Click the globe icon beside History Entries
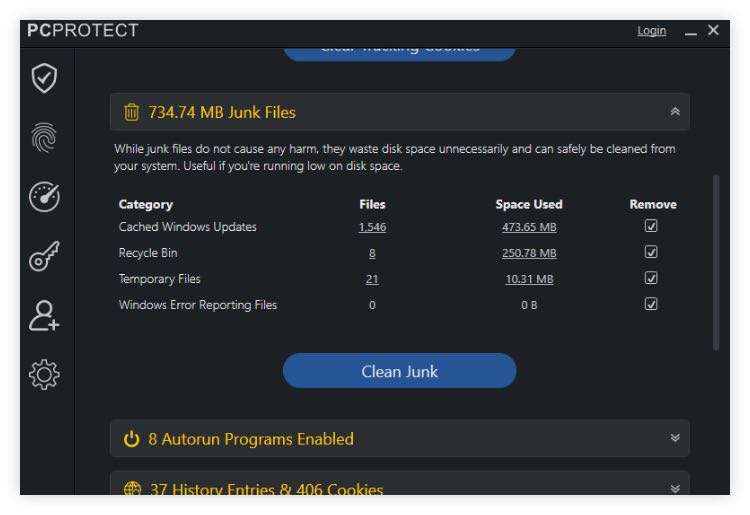This screenshot has width=750, height=515. tap(132, 488)
